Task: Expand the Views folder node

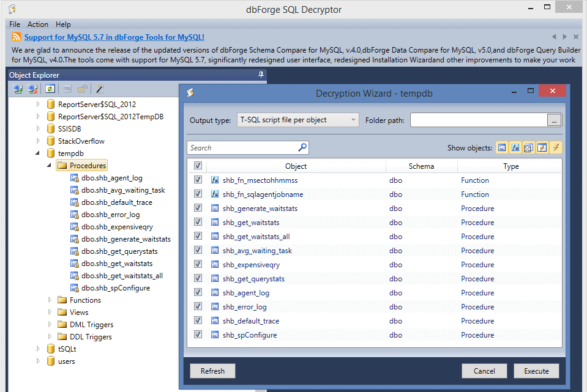Action: 50,312
